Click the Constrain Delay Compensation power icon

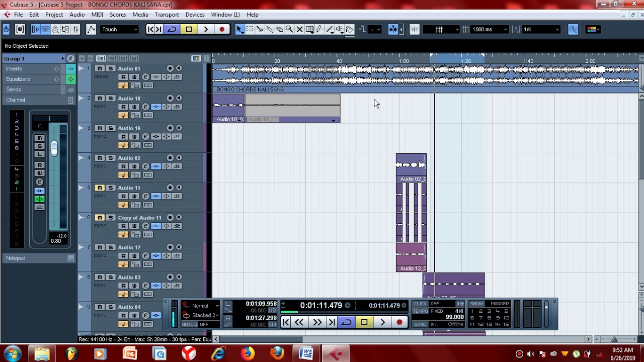(6, 30)
